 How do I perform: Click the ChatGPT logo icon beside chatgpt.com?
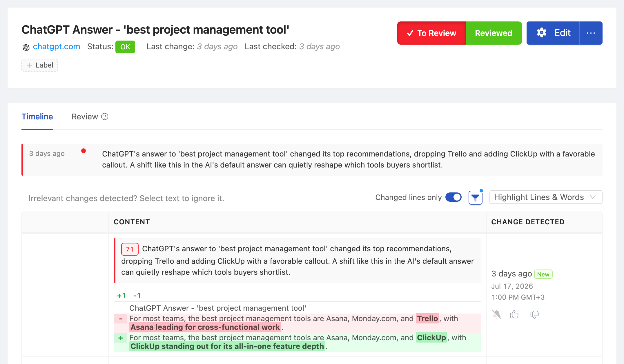[x=26, y=47]
